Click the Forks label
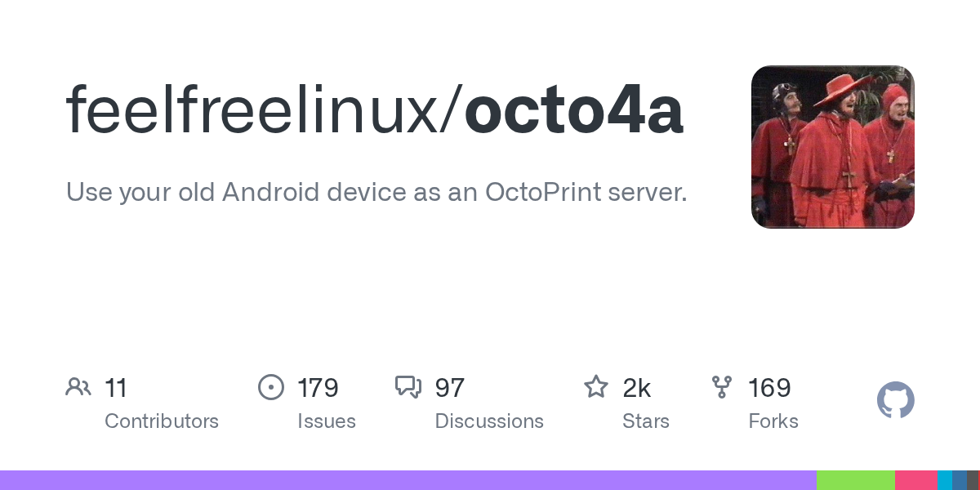980x490 pixels. (773, 421)
